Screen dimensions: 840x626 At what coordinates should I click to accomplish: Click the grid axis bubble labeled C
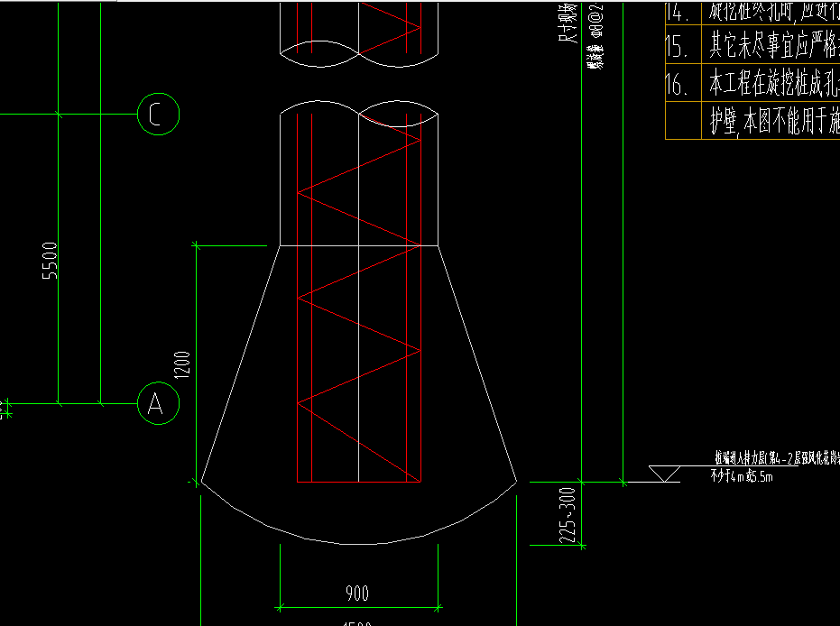pos(158,114)
